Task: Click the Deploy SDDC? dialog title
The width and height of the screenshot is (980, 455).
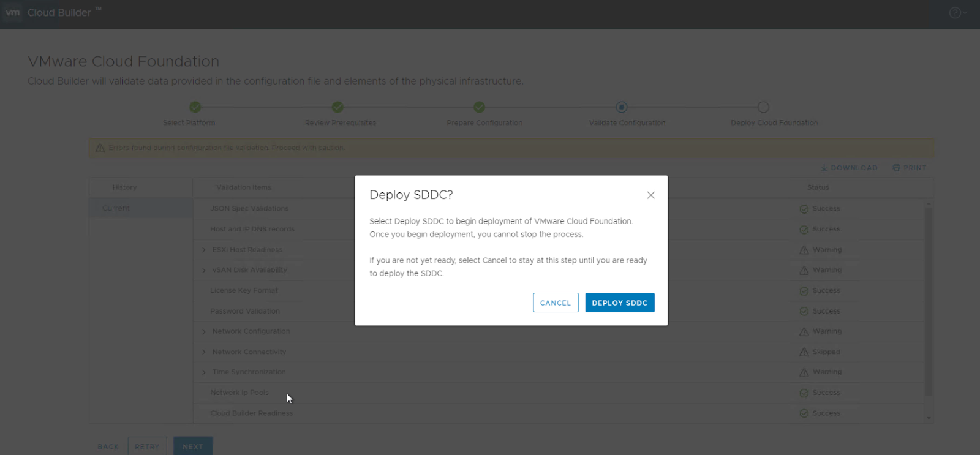Action: tap(411, 195)
